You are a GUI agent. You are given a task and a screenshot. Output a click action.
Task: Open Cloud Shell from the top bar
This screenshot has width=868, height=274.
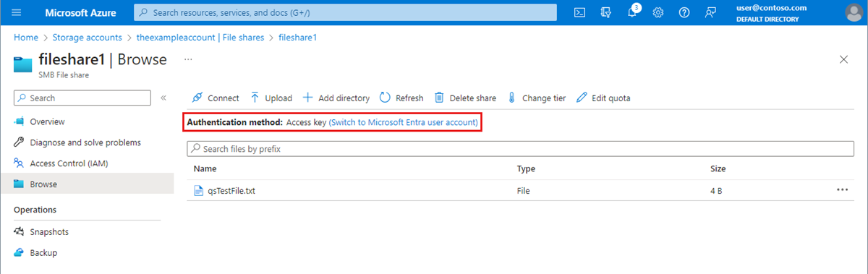[579, 12]
